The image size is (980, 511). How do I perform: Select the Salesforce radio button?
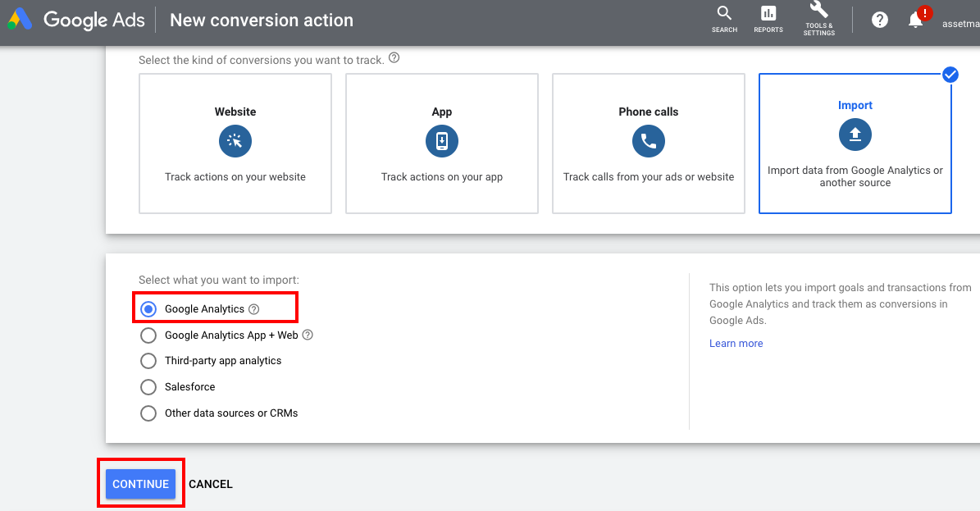[x=148, y=387]
